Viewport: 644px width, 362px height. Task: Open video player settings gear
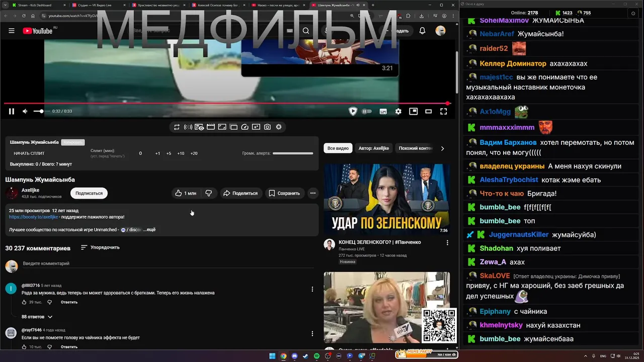pos(398,111)
